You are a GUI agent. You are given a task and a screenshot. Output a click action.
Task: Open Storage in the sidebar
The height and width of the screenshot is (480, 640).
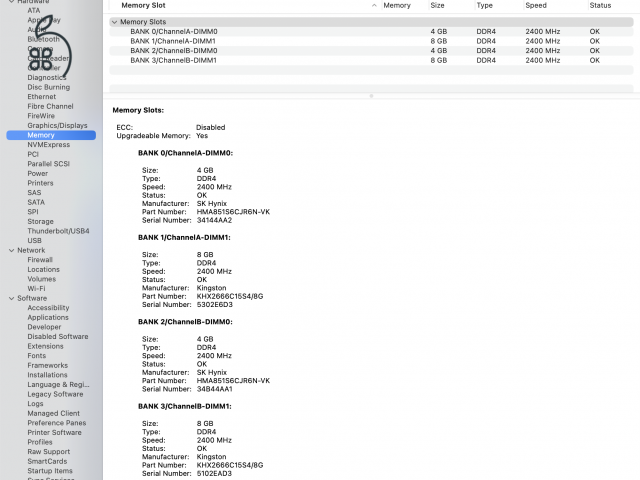coord(40,222)
